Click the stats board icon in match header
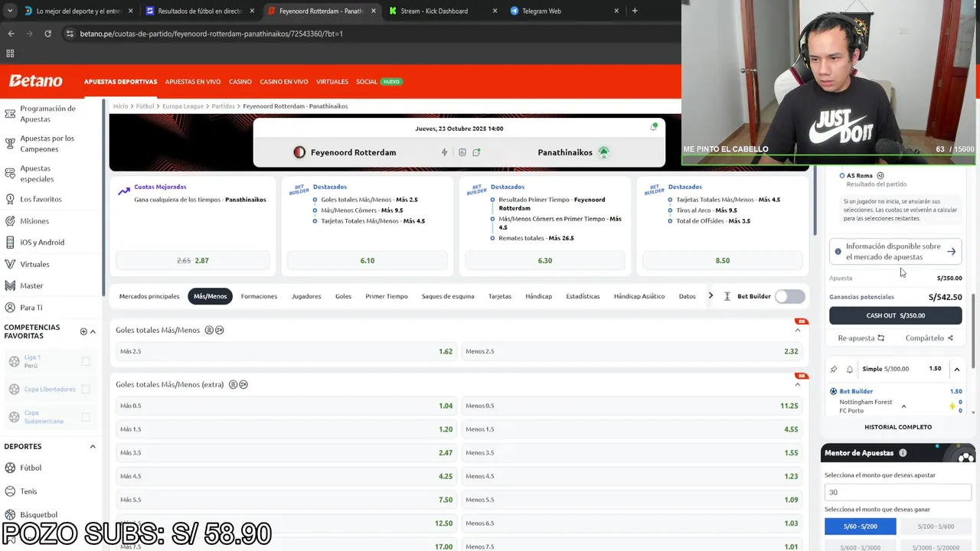 coord(462,152)
